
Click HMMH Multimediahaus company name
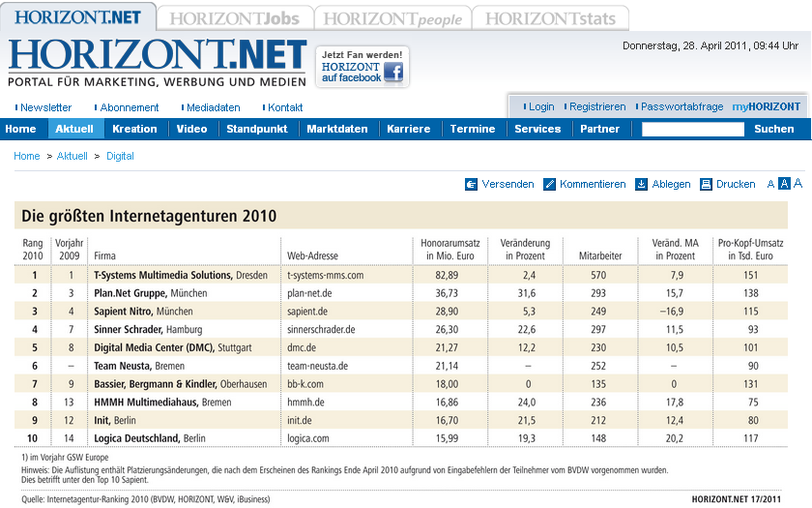point(146,403)
